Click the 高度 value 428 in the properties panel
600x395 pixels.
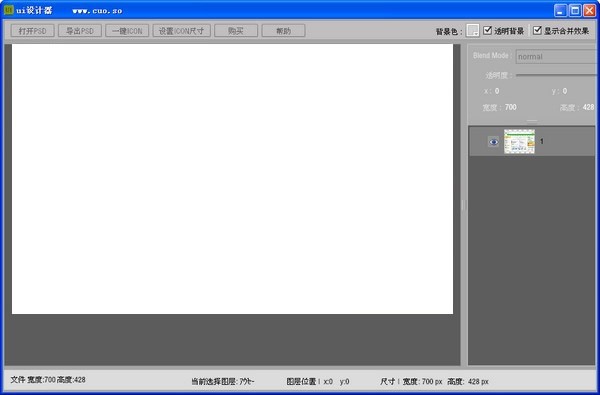tap(588, 107)
